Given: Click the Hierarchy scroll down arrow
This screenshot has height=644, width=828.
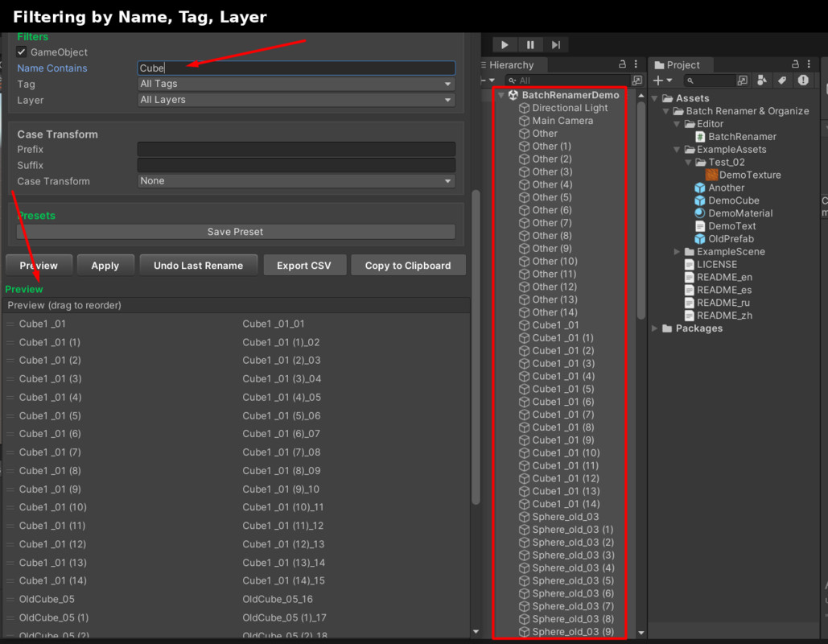Looking at the screenshot, I should click(641, 632).
